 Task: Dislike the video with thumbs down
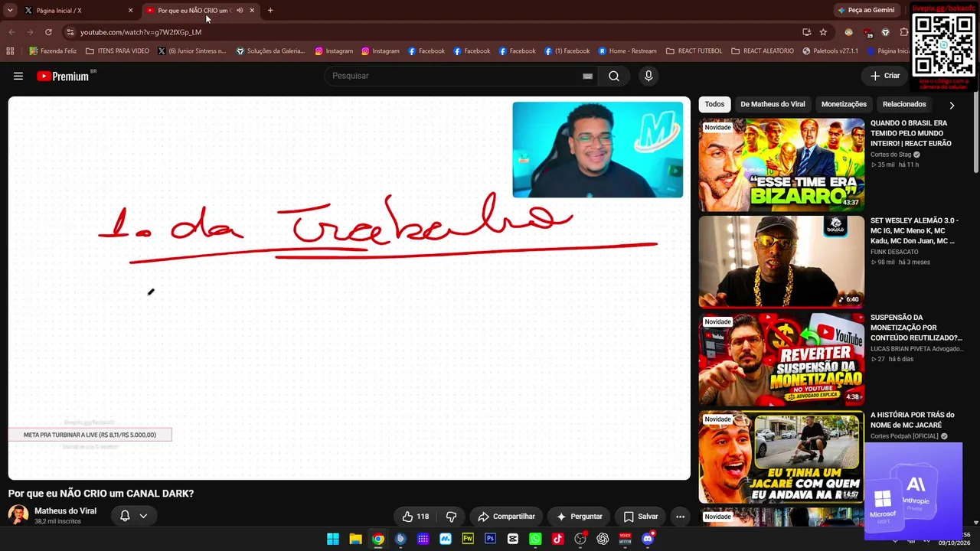452,517
